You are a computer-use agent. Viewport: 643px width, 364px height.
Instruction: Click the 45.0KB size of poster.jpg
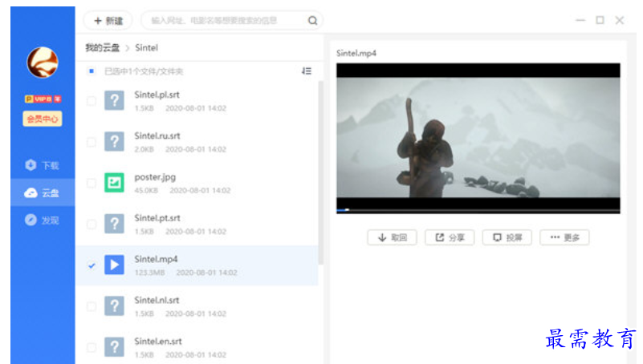(x=146, y=190)
